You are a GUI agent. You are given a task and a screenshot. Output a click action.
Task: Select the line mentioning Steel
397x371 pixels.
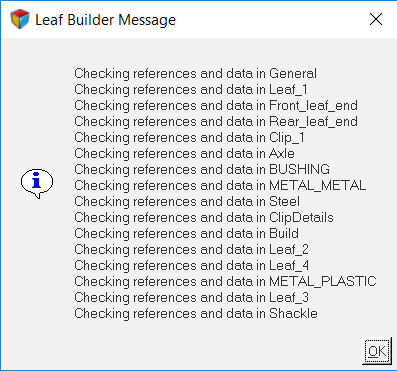click(x=187, y=201)
